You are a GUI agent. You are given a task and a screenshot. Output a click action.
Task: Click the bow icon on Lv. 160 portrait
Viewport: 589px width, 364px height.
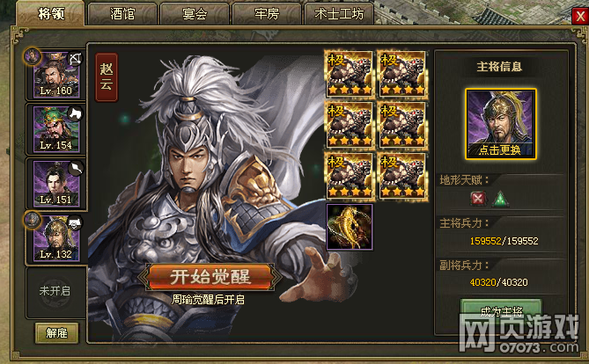75,59
